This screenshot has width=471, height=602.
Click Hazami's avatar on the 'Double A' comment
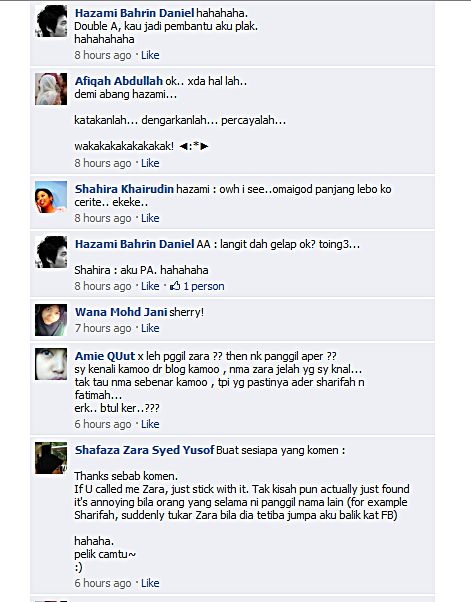point(51,21)
